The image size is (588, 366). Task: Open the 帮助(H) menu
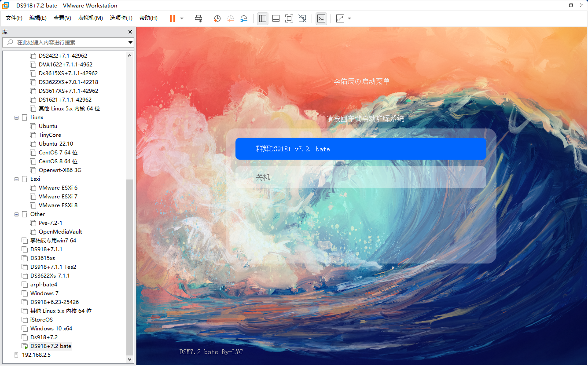148,18
